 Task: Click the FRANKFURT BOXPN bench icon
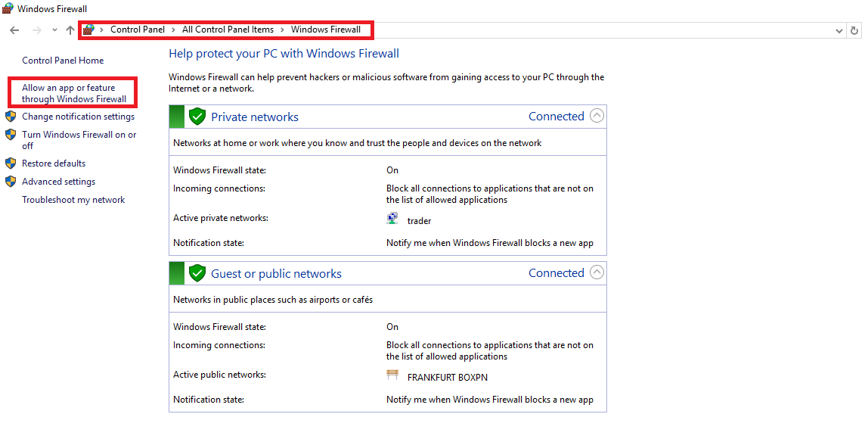(392, 375)
